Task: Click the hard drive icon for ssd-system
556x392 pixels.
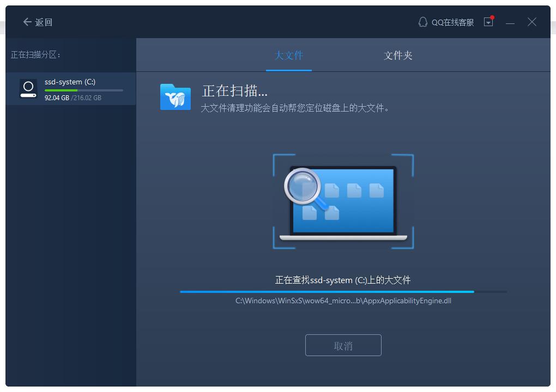Action: [x=28, y=89]
